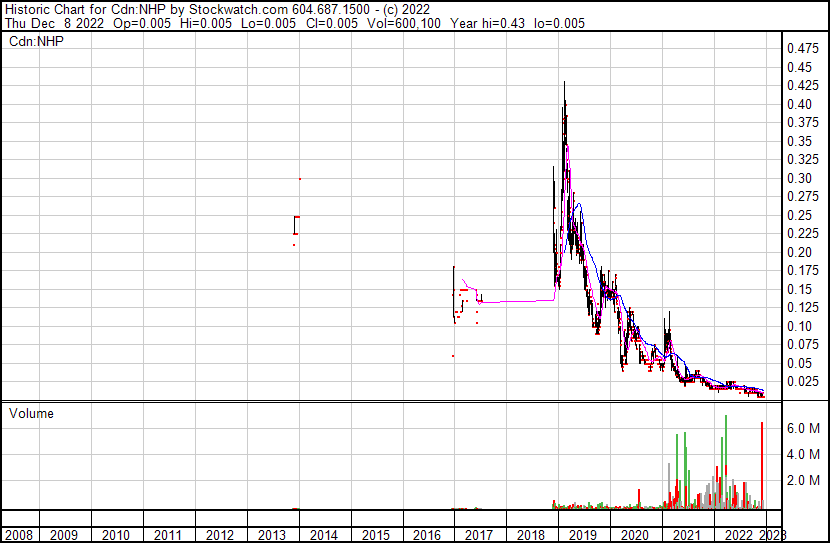Select the 2014 year label on time axis
Image resolution: width=830 pixels, height=543 pixels.
click(x=324, y=535)
